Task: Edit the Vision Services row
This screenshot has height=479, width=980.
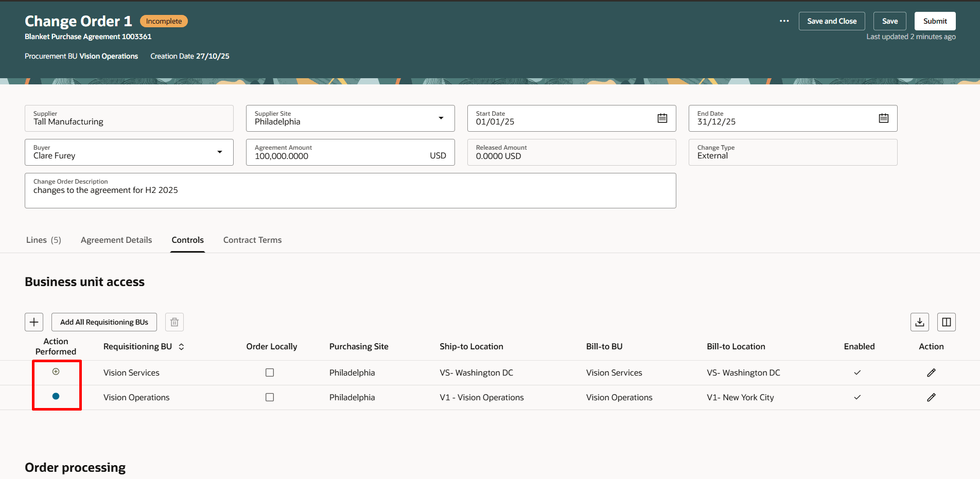Action: click(x=931, y=372)
